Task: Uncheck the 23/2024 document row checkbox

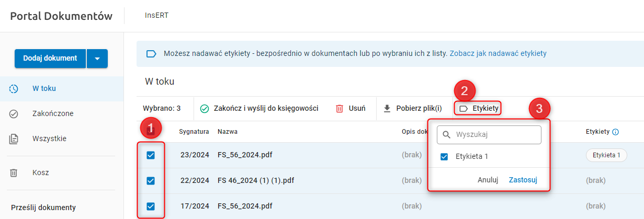Action: [151, 155]
